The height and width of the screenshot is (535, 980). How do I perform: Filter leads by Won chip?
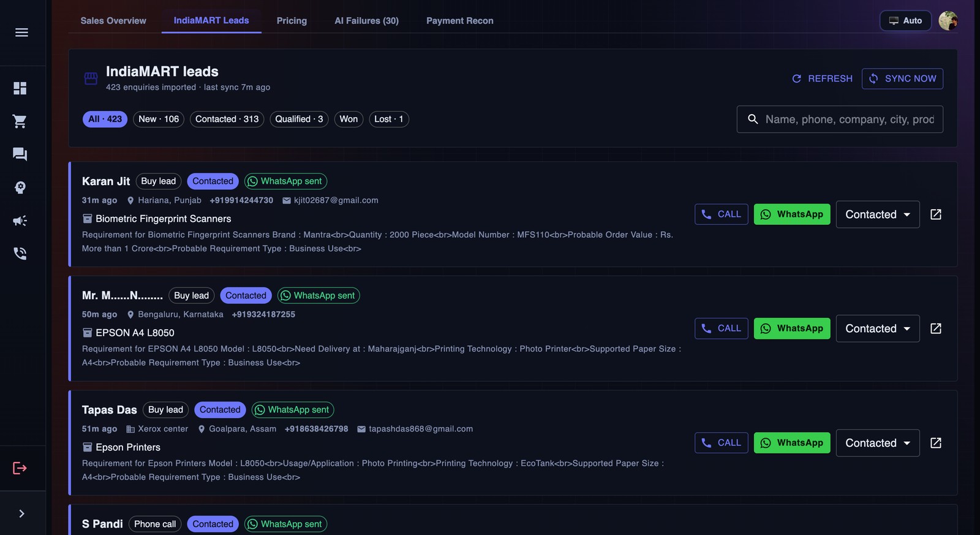click(349, 119)
